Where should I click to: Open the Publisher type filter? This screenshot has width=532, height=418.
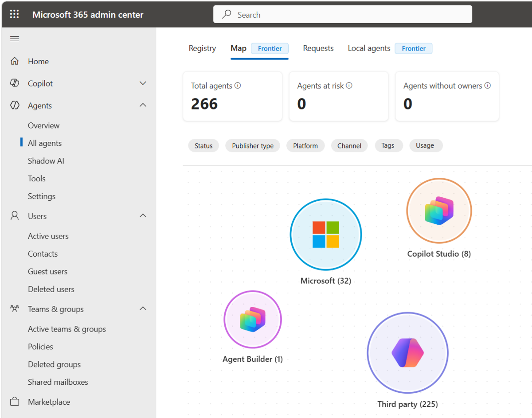[x=253, y=146]
